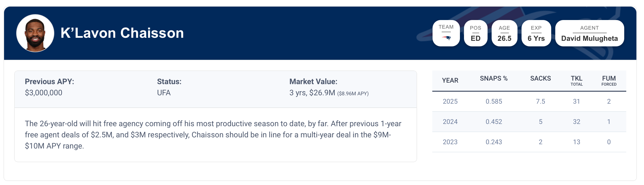Click K'Lavon Chaisson's headshot photo

pyautogui.click(x=35, y=33)
